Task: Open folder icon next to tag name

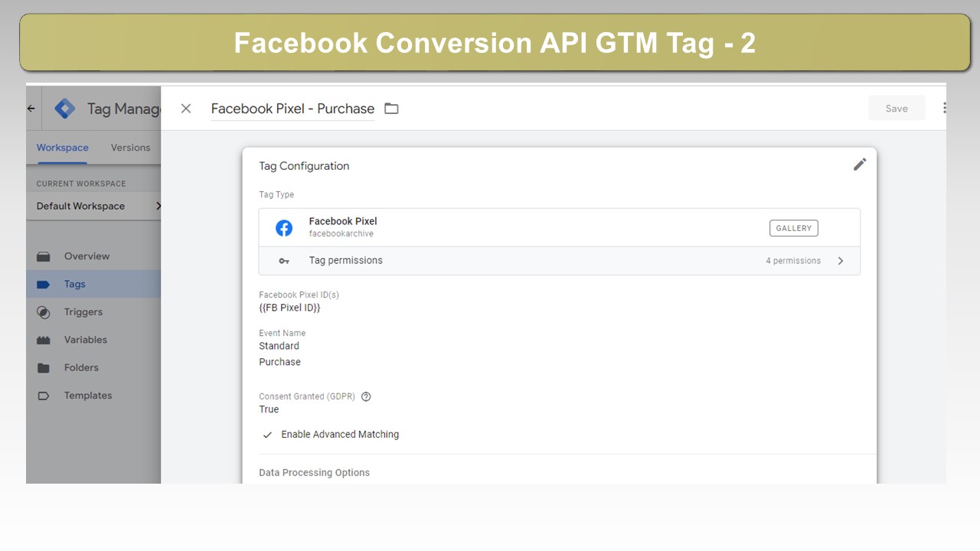Action: (x=391, y=109)
